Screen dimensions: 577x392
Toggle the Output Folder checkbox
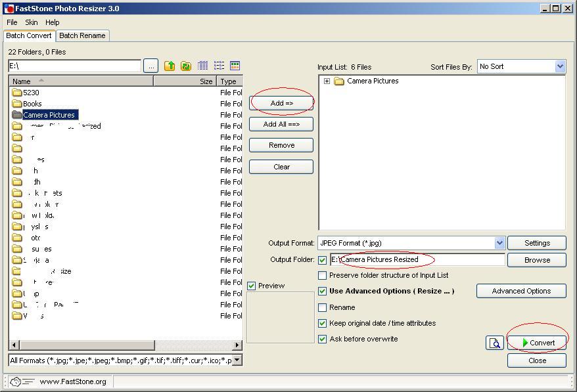point(323,260)
